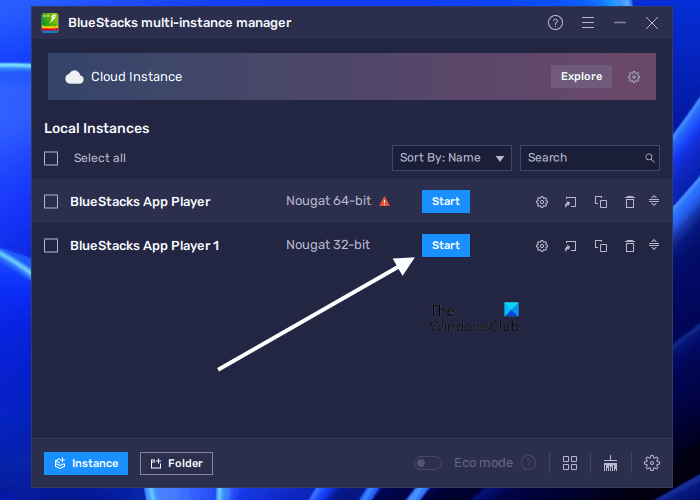Screen dimensions: 700x500
Task: Click the Nougat 32-bit label
Action: pos(328,245)
